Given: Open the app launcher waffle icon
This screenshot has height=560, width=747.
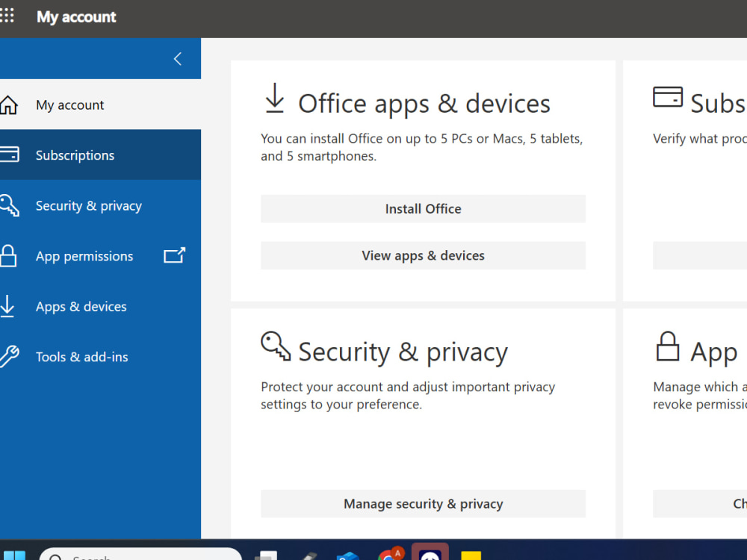Looking at the screenshot, I should [7, 15].
